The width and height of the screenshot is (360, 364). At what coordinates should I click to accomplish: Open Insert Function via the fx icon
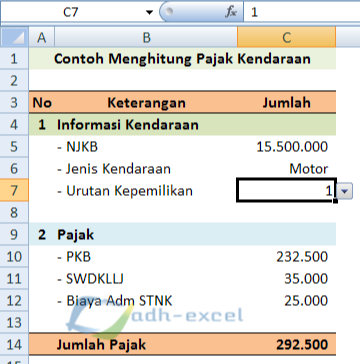(x=230, y=12)
